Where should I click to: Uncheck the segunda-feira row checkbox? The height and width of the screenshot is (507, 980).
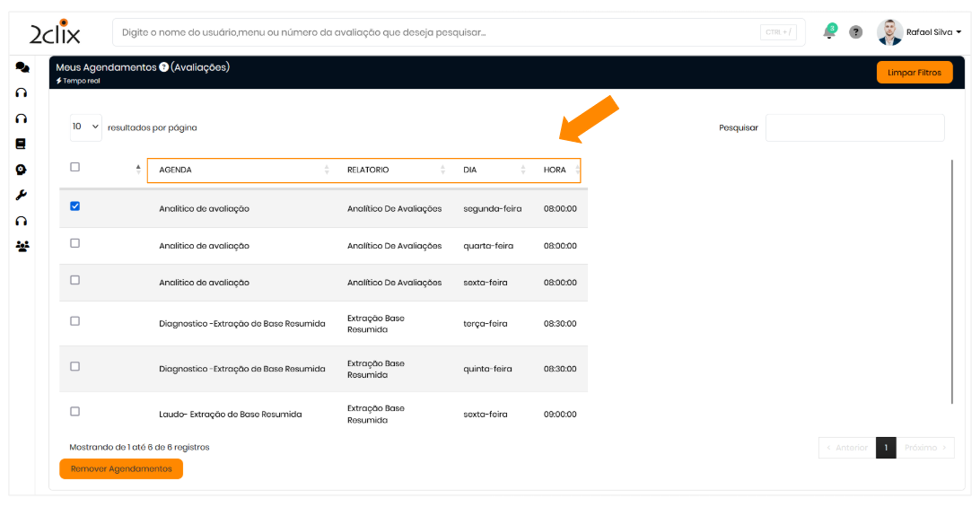pyautogui.click(x=75, y=206)
